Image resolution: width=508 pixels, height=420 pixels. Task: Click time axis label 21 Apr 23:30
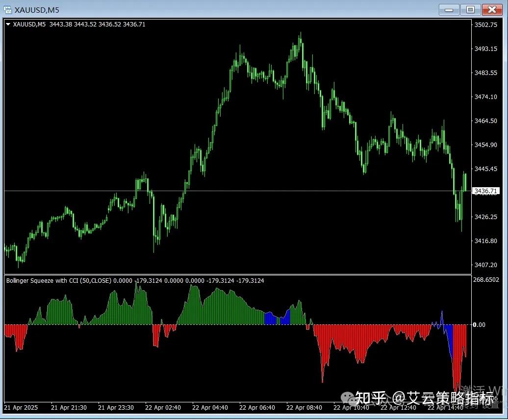click(116, 407)
